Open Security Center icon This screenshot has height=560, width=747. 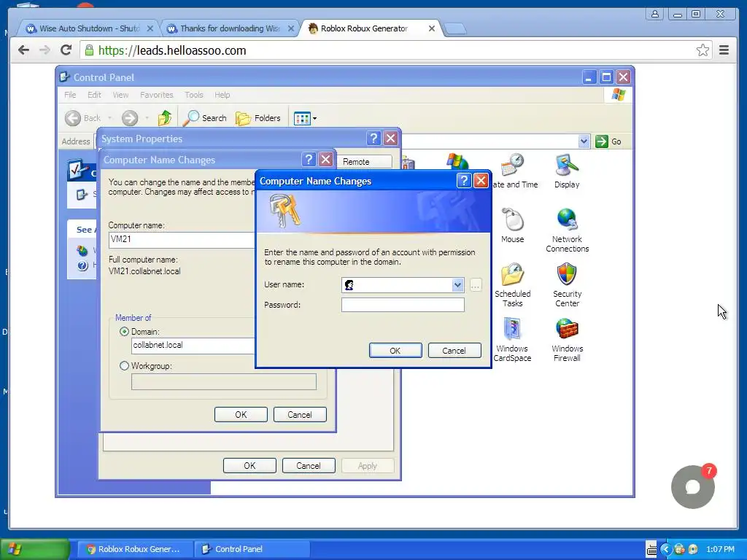[567, 285]
